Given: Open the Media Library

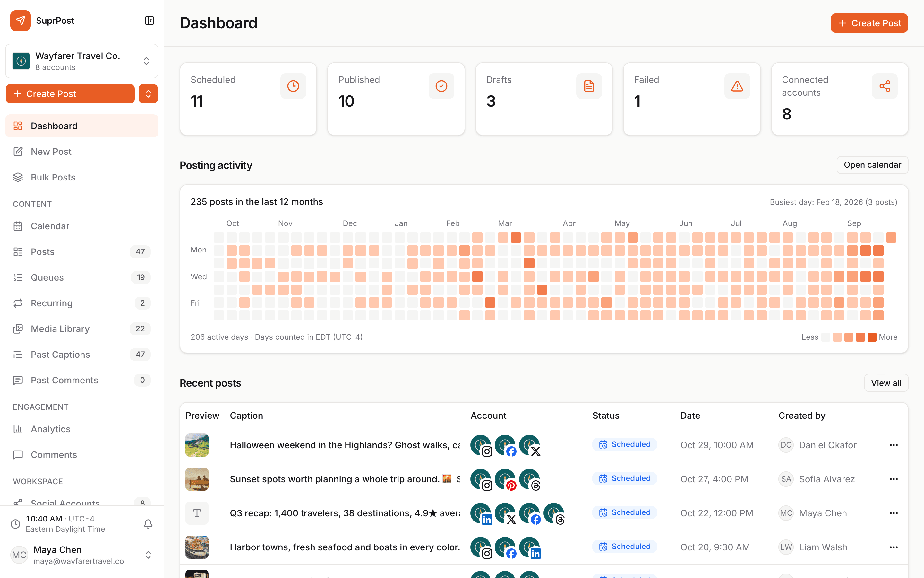Looking at the screenshot, I should coord(82,329).
